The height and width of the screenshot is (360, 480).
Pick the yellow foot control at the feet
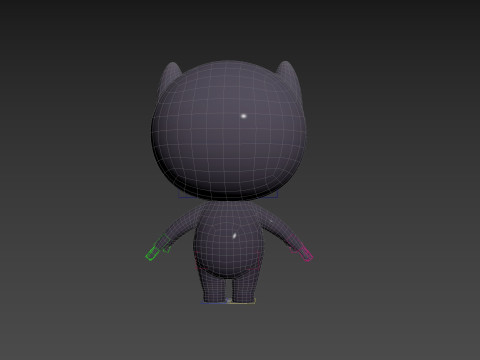coord(242,302)
